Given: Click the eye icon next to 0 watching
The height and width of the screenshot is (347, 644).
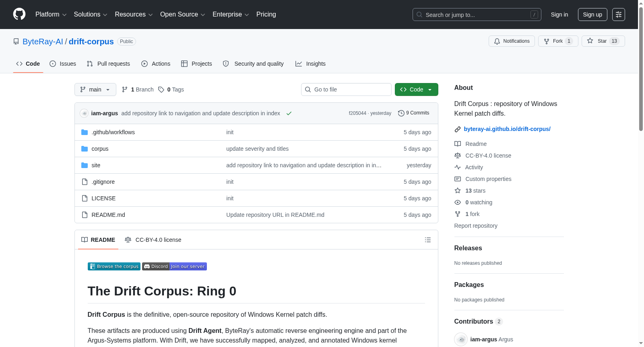Looking at the screenshot, I should (458, 202).
